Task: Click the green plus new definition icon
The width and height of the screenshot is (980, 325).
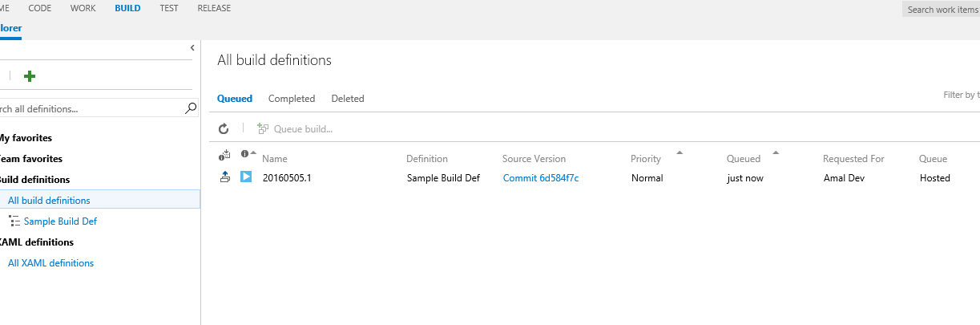Action: [x=30, y=76]
